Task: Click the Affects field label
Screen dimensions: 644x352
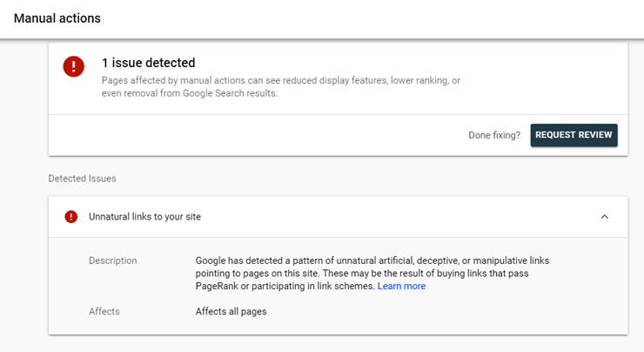Action: click(x=104, y=311)
